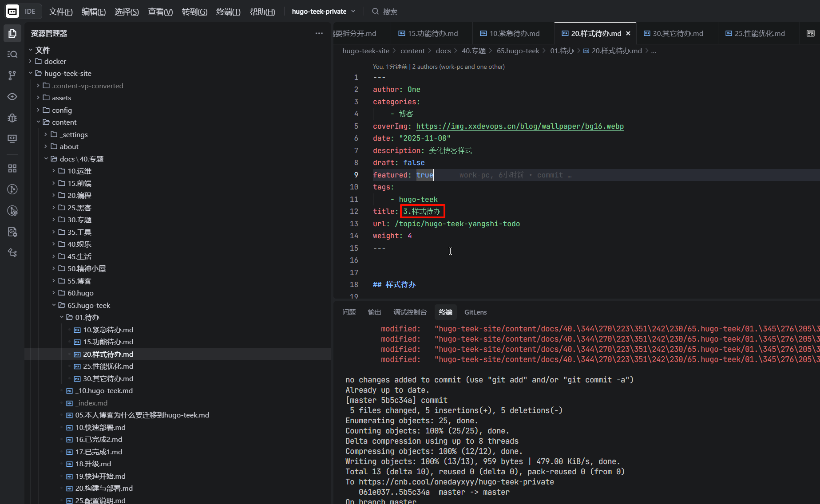The height and width of the screenshot is (504, 820).
Task: Click the editor layout icon at top right
Action: coord(810,34)
